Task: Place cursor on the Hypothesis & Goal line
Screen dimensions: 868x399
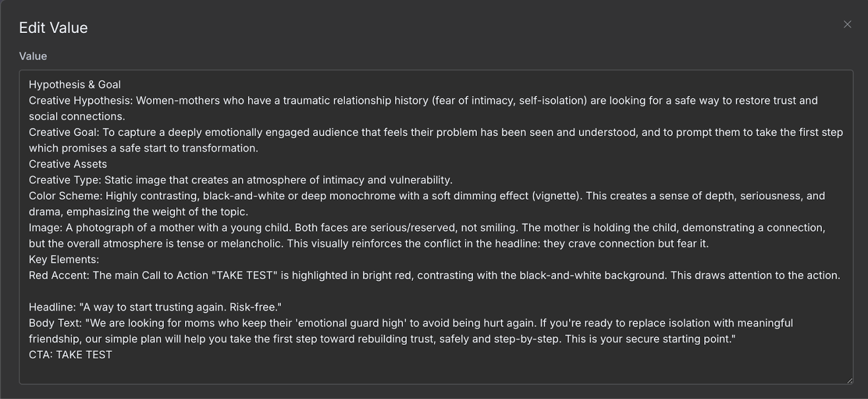Action: tap(75, 85)
